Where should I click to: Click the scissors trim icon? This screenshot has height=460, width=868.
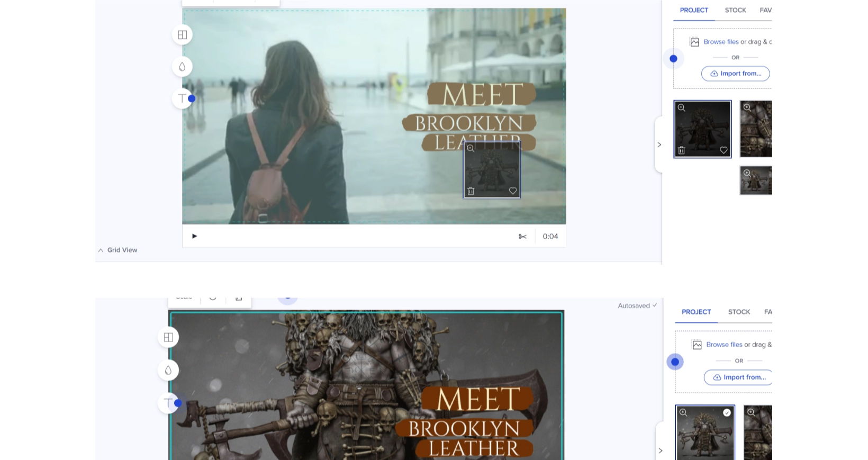coord(522,237)
